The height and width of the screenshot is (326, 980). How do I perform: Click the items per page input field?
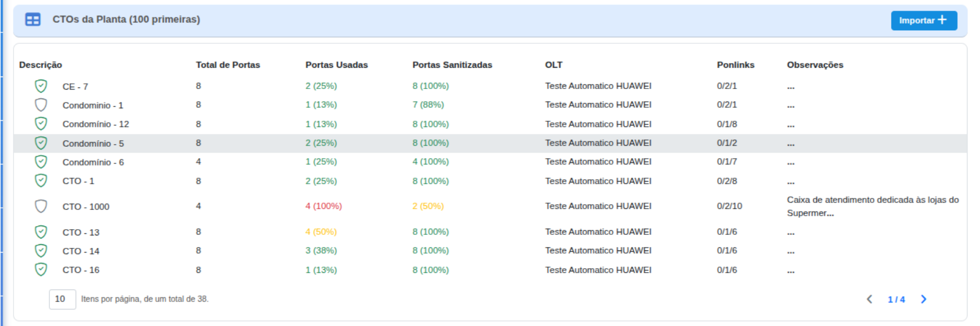coord(62,299)
